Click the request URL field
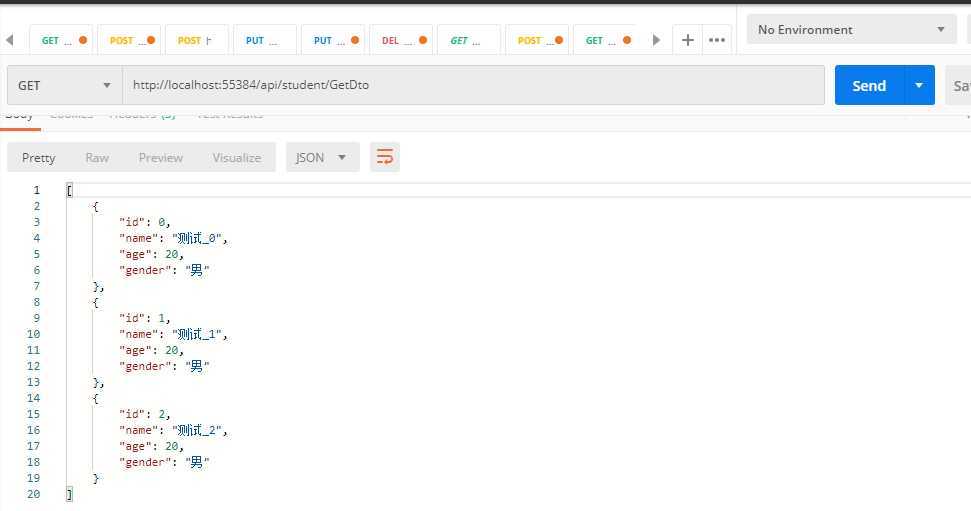This screenshot has width=971, height=511. click(x=474, y=85)
